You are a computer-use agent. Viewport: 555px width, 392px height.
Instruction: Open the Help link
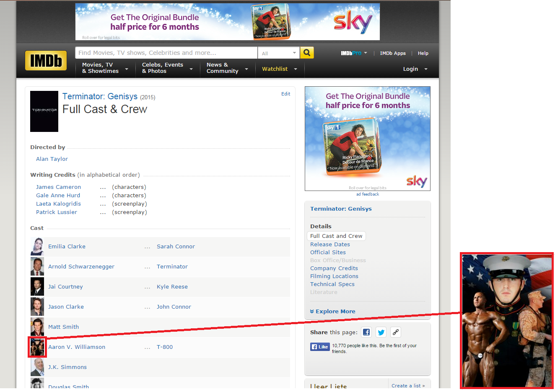(423, 53)
